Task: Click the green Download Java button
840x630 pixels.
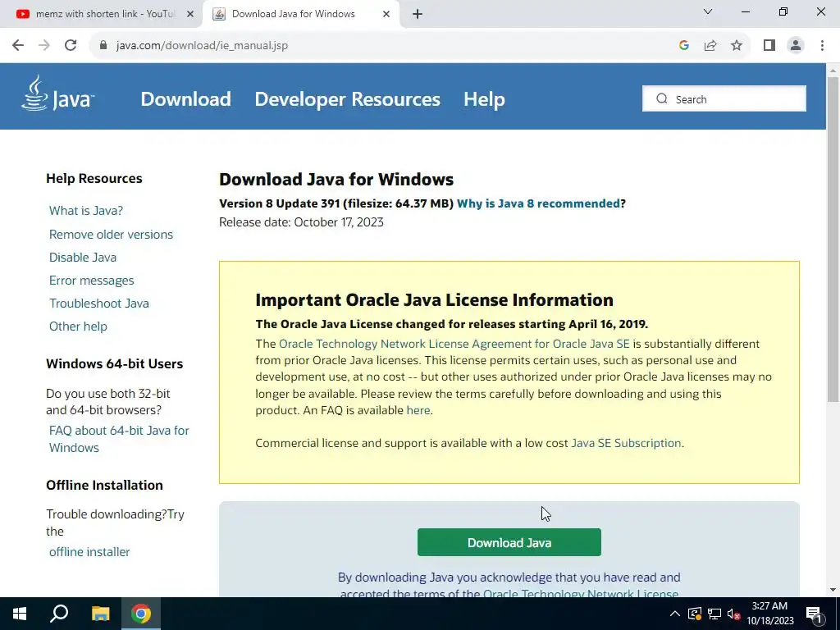Action: 509,542
